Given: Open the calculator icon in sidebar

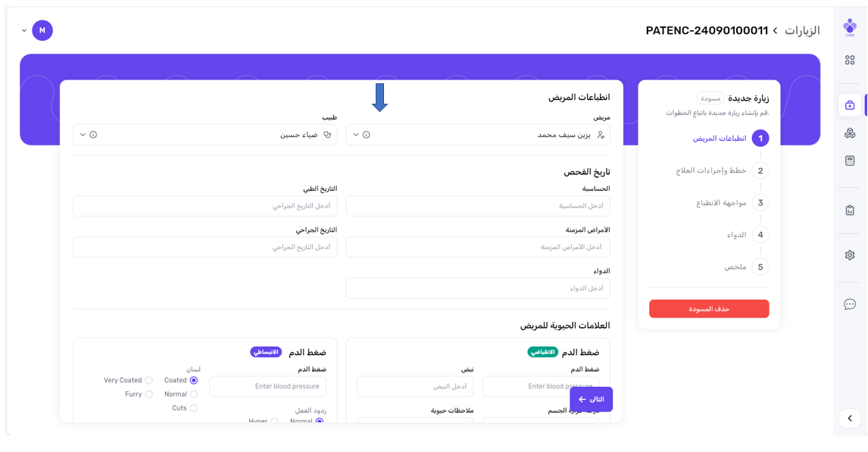Looking at the screenshot, I should pyautogui.click(x=850, y=161).
